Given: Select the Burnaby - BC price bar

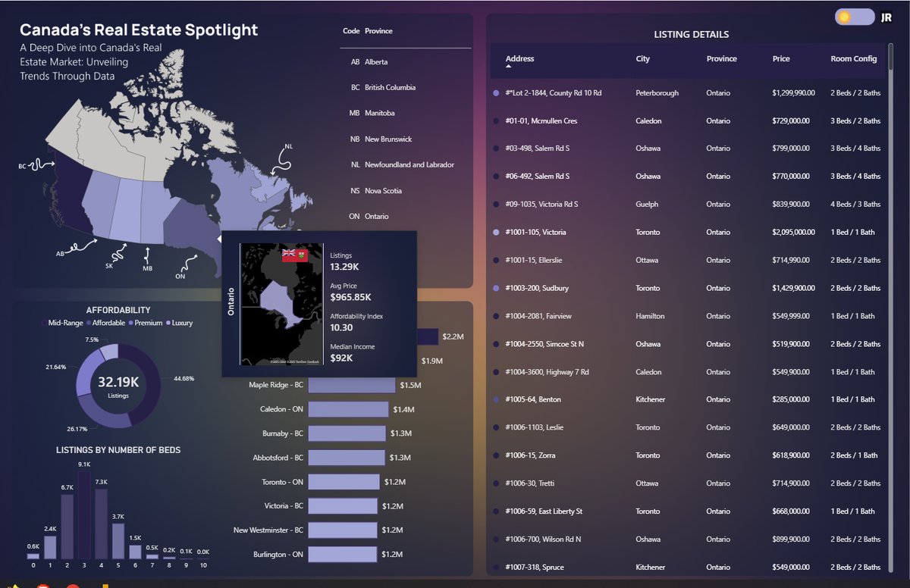Looking at the screenshot, I should pos(347,433).
